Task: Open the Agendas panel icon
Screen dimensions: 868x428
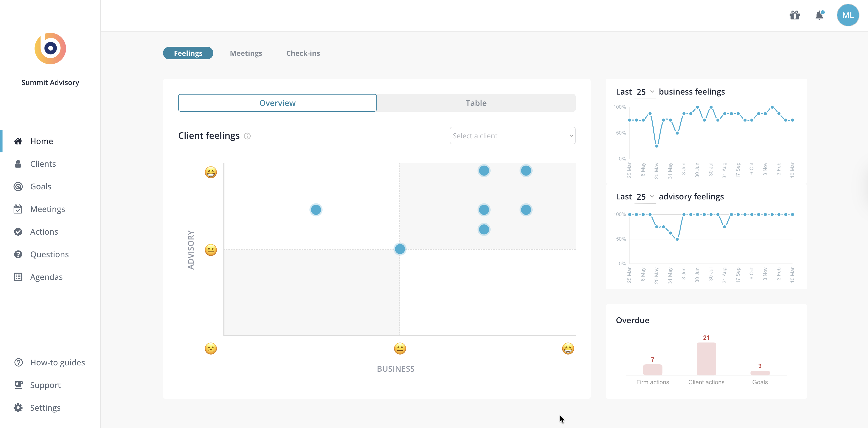Action: pos(19,277)
